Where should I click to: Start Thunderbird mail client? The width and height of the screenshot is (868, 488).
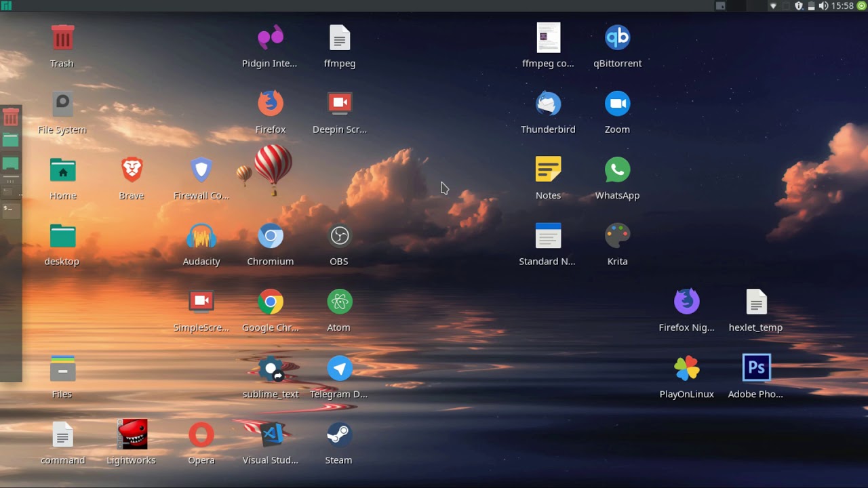(548, 104)
